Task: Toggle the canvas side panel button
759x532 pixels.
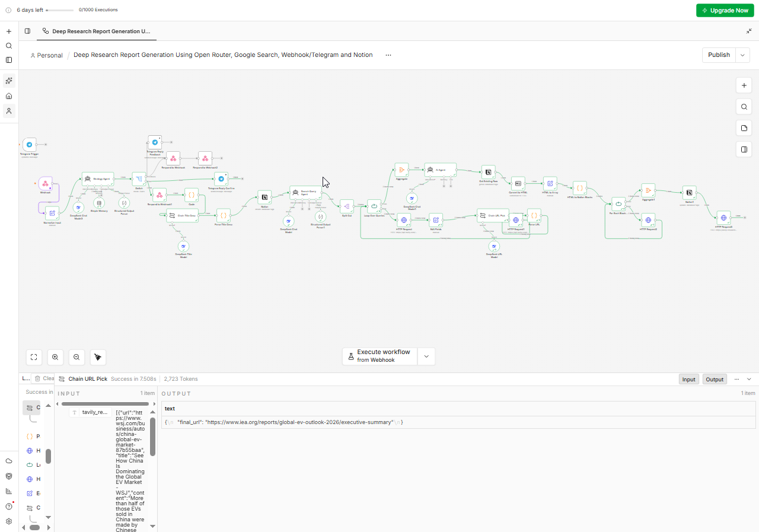Action: (744, 149)
